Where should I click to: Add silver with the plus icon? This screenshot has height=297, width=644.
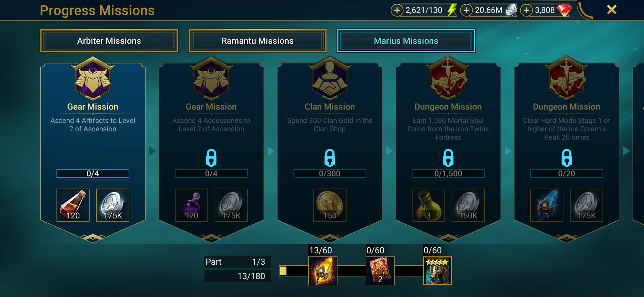pyautogui.click(x=467, y=10)
